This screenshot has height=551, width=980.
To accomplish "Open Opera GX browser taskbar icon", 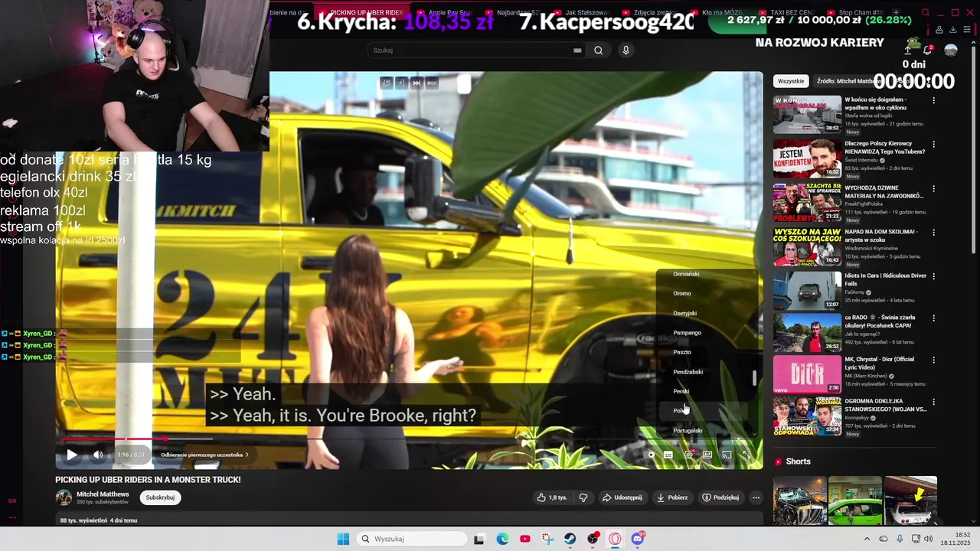I will click(616, 539).
